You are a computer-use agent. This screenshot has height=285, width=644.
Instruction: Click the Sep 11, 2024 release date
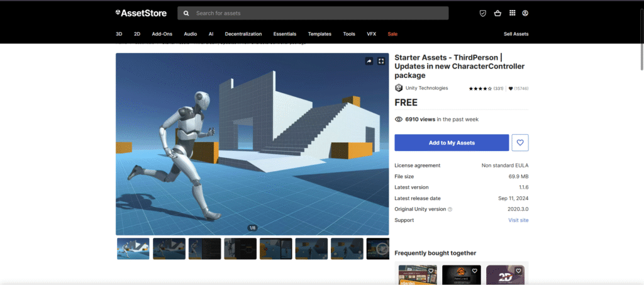513,198
